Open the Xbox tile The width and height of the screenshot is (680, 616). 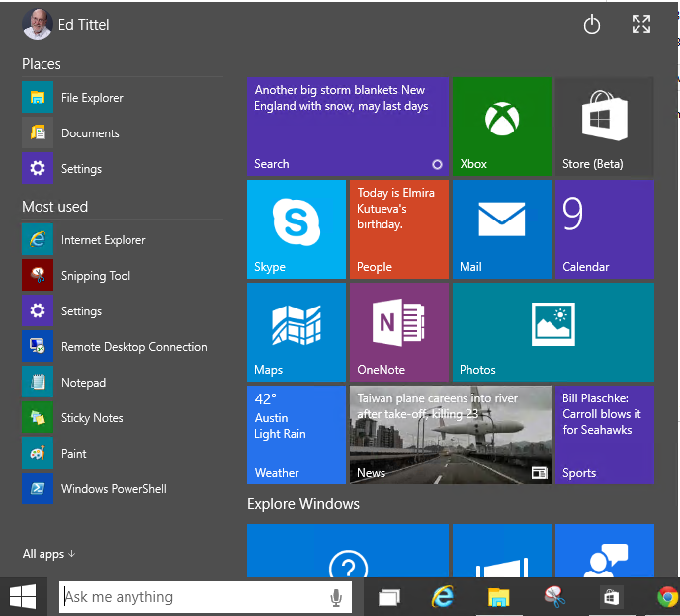coord(502,127)
